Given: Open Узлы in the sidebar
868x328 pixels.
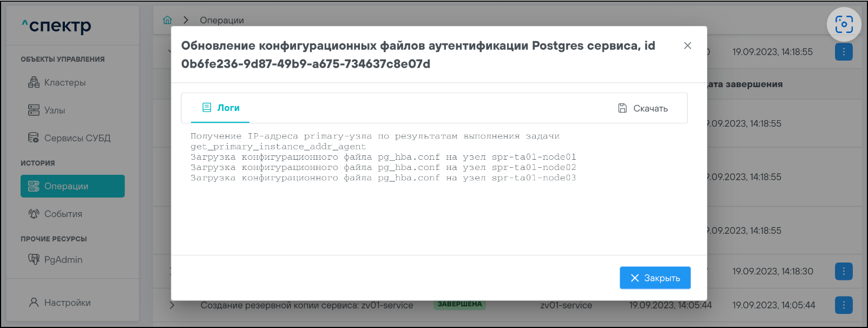Looking at the screenshot, I should click(x=73, y=110).
